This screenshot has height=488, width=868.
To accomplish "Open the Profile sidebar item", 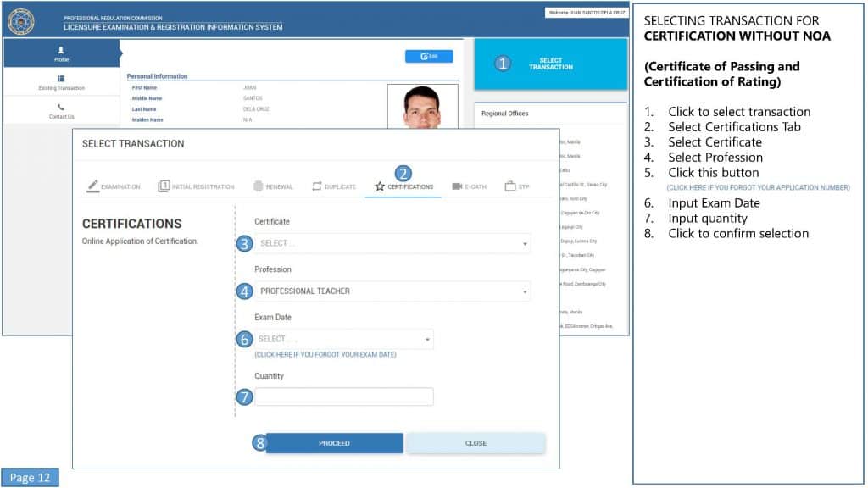I will pos(61,53).
